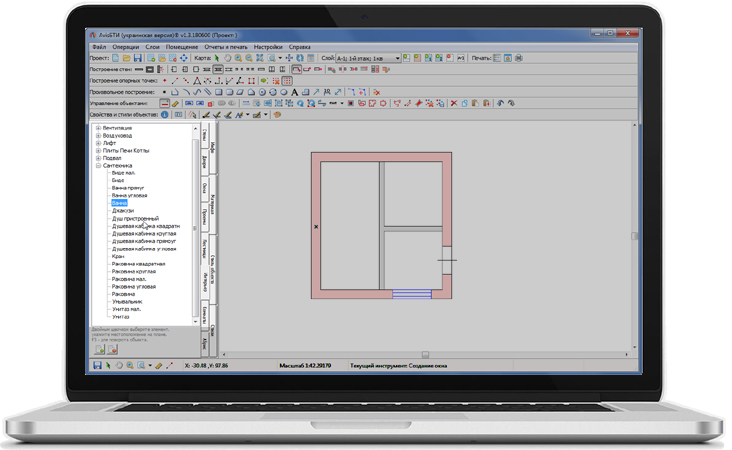Collapse the Сантехника tree node

coord(98,165)
